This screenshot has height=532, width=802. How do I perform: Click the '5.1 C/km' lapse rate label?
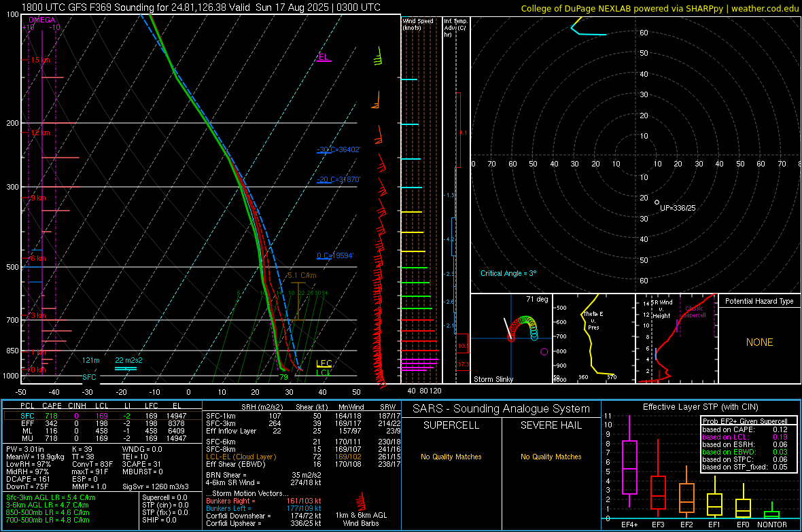(x=302, y=275)
